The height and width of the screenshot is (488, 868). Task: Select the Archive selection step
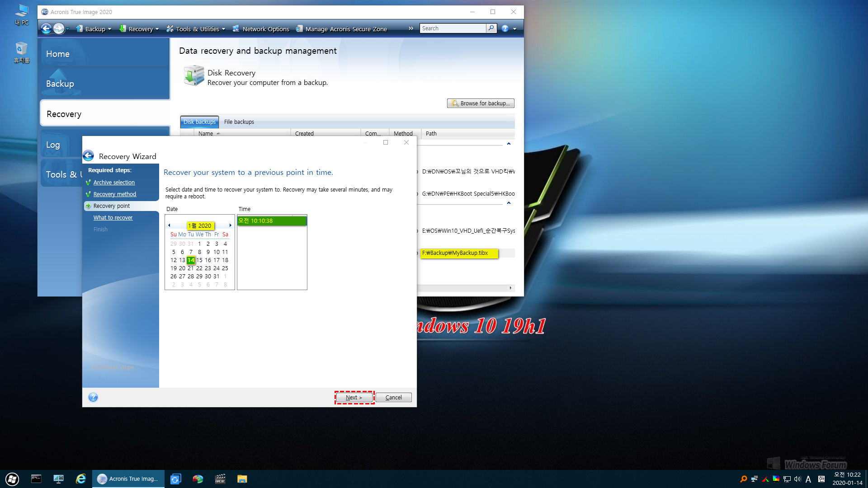click(113, 182)
